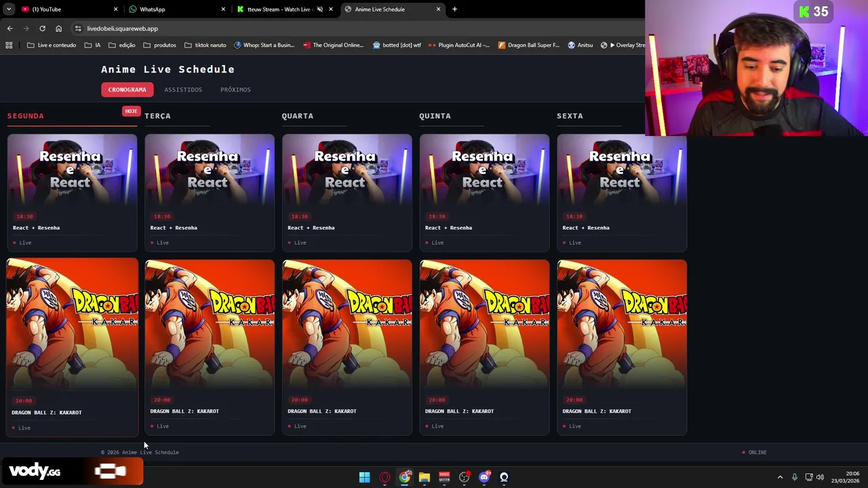Screen dimensions: 868x488
Task: Open the browser home page
Action: (58, 28)
